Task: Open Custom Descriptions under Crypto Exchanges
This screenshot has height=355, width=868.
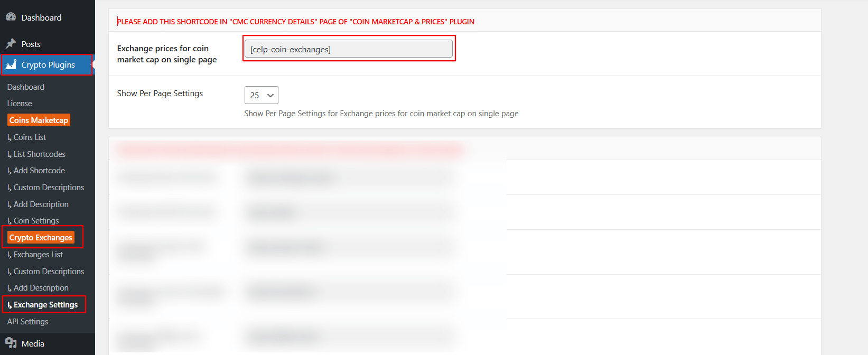Action: (x=49, y=272)
